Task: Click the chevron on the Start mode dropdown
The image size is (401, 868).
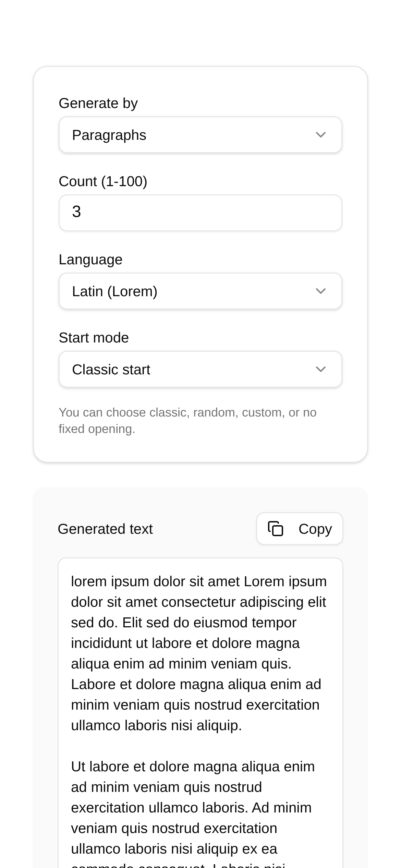Action: (321, 369)
